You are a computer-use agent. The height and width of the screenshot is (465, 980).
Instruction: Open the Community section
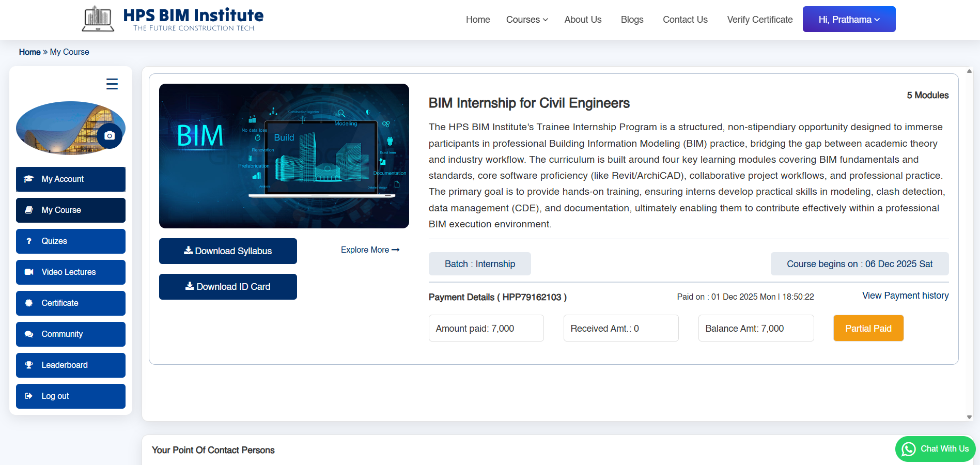coord(71,334)
